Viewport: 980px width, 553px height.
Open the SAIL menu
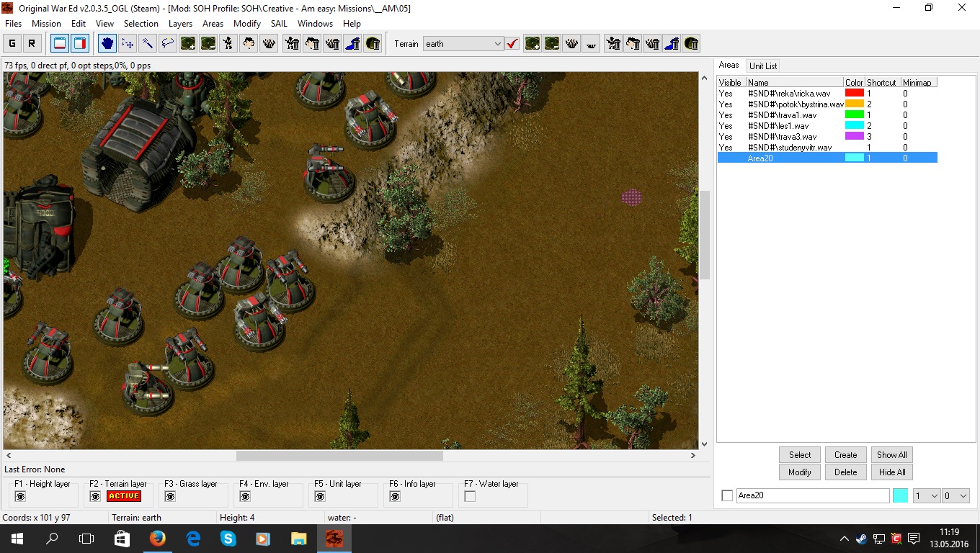(279, 24)
